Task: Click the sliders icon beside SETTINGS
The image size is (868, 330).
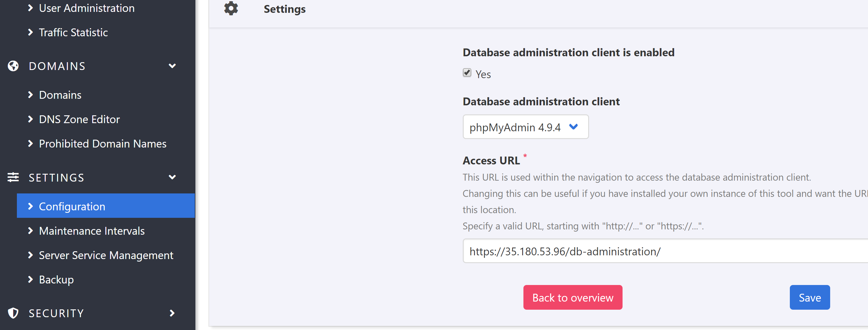Action: click(13, 177)
